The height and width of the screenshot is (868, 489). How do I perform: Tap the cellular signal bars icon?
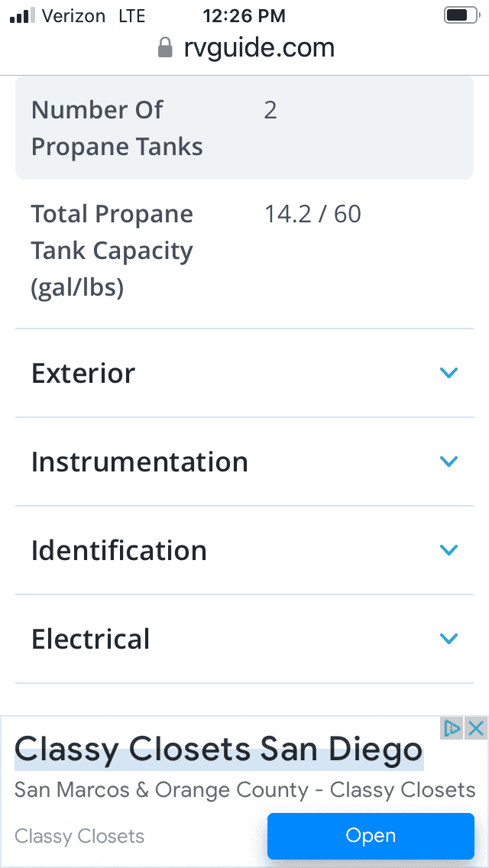pos(22,16)
